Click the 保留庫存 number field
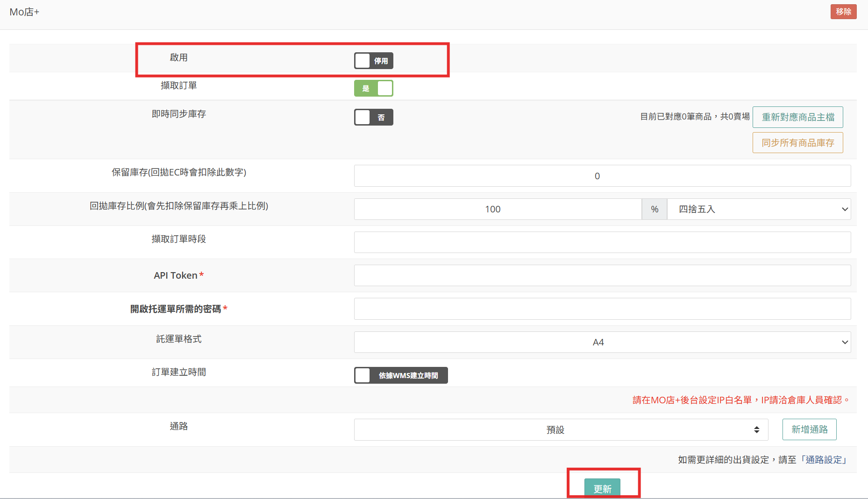868x499 pixels. [x=602, y=176]
